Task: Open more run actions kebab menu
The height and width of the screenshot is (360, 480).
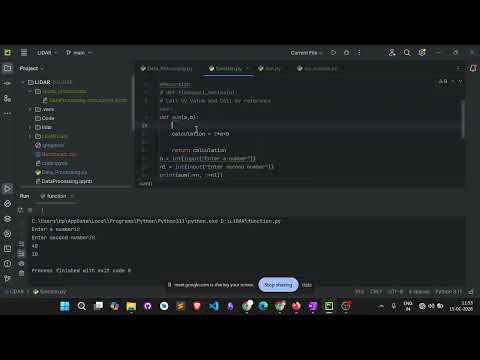Action: 359,53
